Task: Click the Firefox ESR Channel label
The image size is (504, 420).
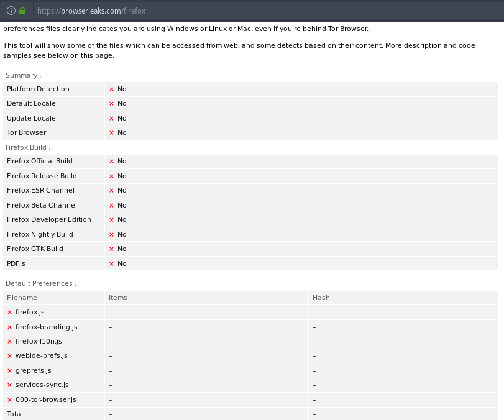Action: 40,190
